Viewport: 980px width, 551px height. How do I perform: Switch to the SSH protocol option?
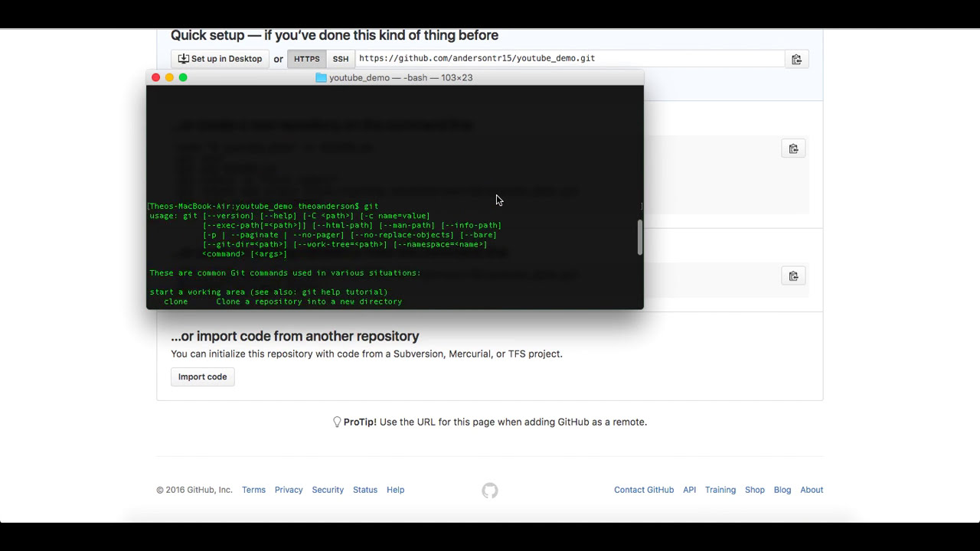click(341, 59)
